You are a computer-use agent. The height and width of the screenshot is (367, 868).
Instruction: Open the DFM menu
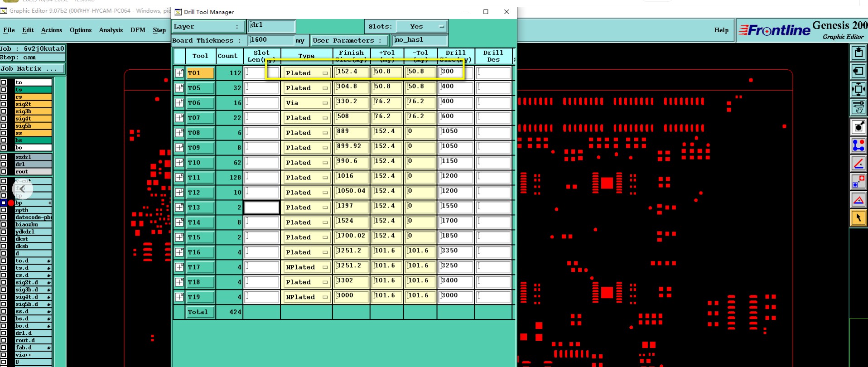(x=138, y=30)
